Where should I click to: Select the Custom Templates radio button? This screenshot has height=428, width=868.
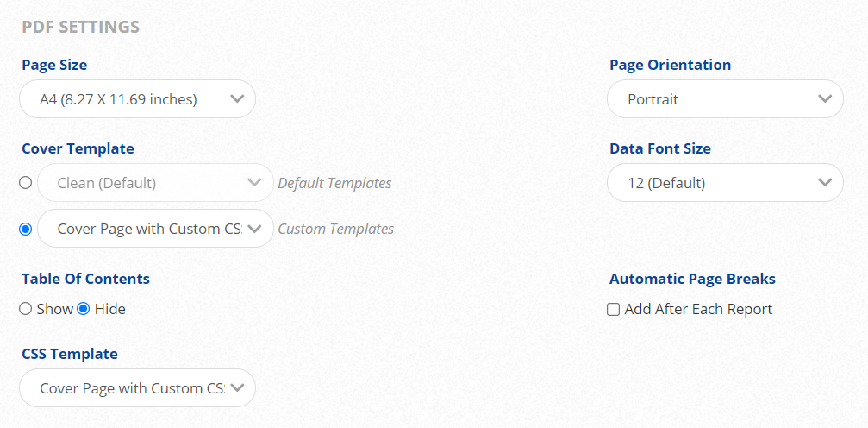[26, 229]
